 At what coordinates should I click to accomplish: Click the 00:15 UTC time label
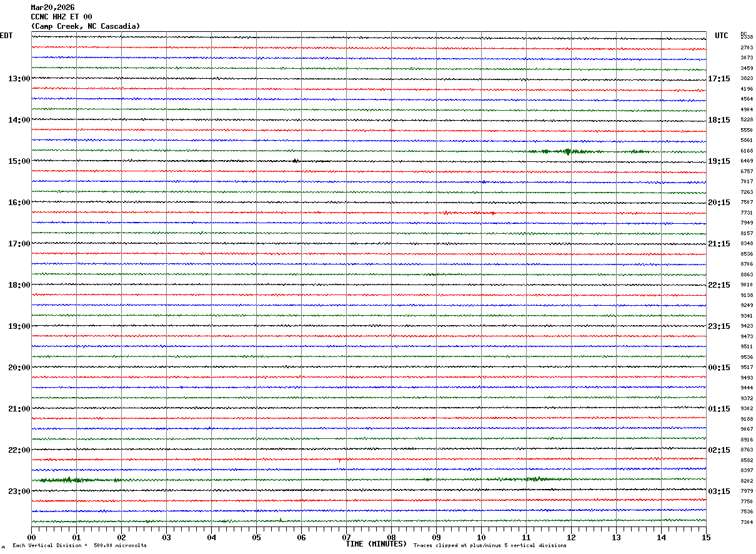tap(719, 368)
